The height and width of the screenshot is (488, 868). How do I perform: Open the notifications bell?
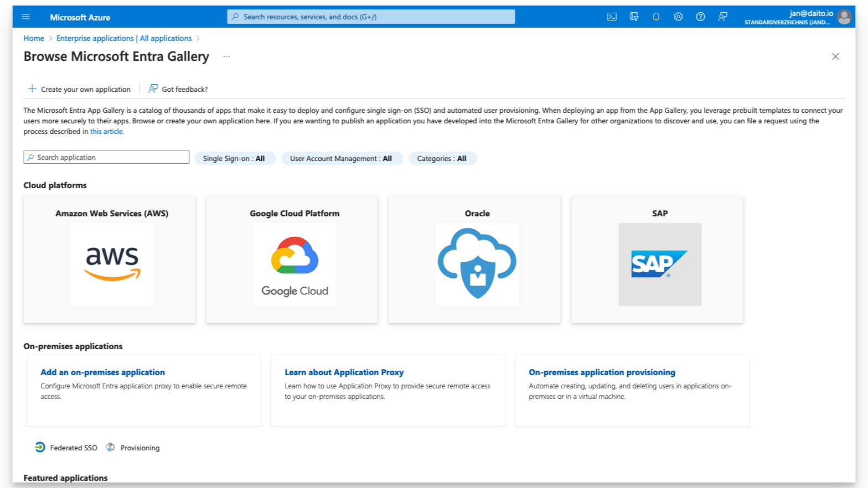[656, 17]
